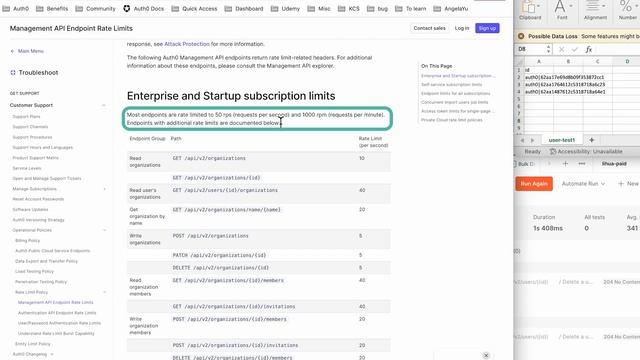Click the Contact sales button
Viewport: 640px width, 360px height.
pyautogui.click(x=429, y=28)
